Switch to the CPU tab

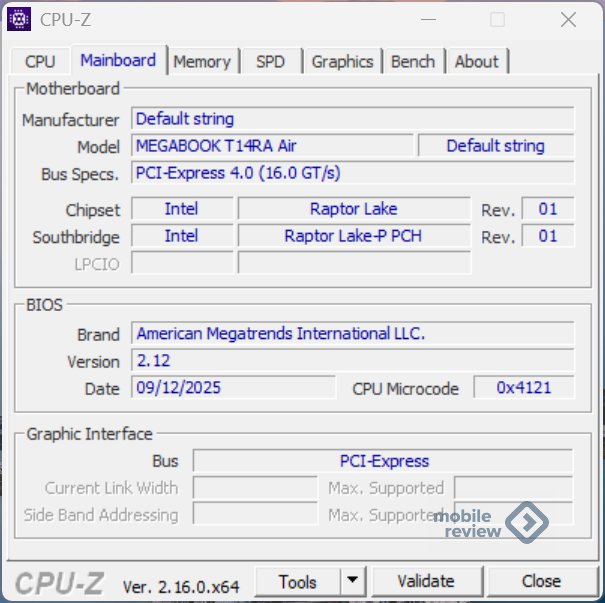pos(40,62)
